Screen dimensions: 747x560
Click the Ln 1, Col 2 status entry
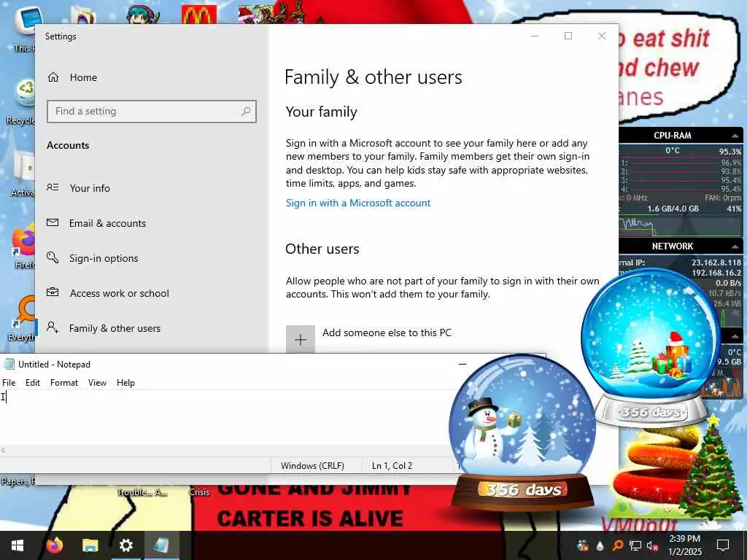392,466
